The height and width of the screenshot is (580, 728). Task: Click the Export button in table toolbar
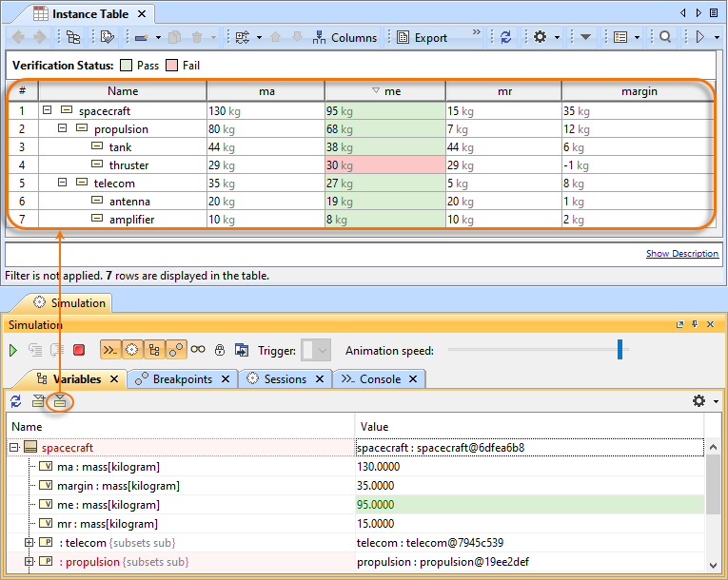point(421,37)
